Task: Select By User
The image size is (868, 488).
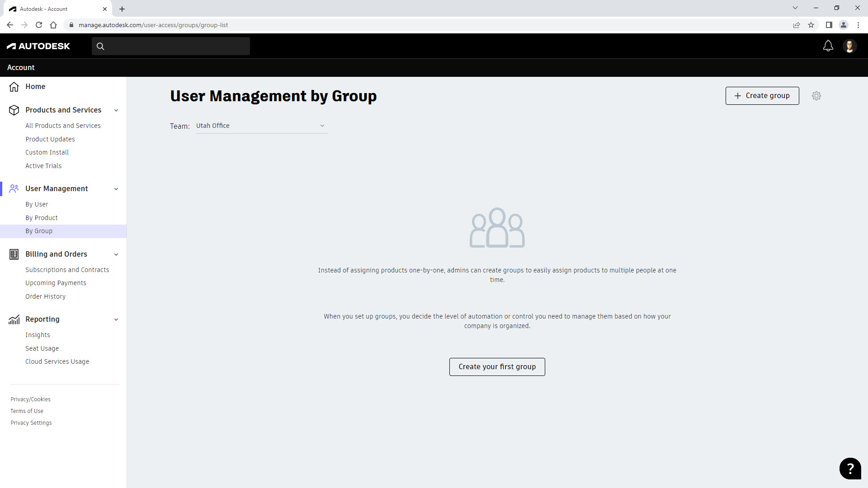Action: (x=37, y=204)
